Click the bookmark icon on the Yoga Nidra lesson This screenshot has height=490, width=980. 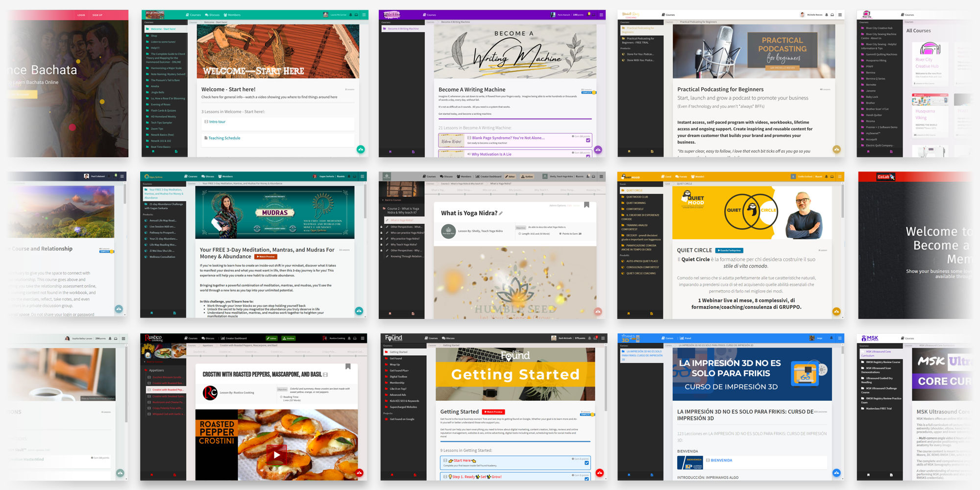[587, 205]
